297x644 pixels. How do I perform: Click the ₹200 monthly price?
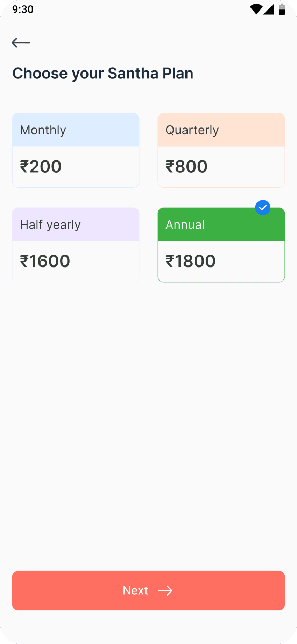pyautogui.click(x=41, y=167)
